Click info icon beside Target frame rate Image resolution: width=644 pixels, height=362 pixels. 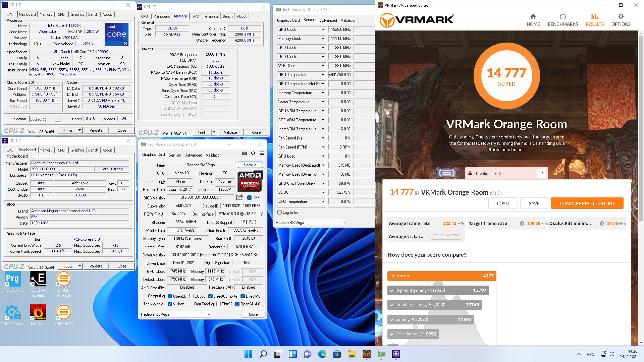[x=522, y=223]
